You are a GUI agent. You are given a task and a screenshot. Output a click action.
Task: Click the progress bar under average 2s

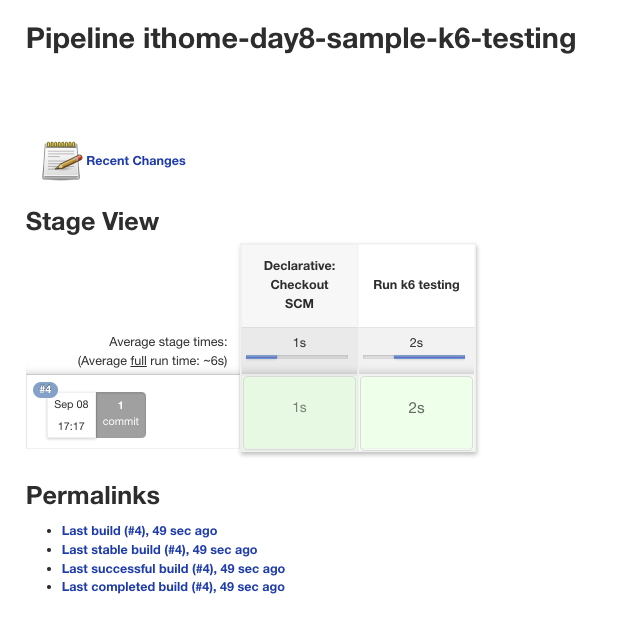pyautogui.click(x=416, y=357)
